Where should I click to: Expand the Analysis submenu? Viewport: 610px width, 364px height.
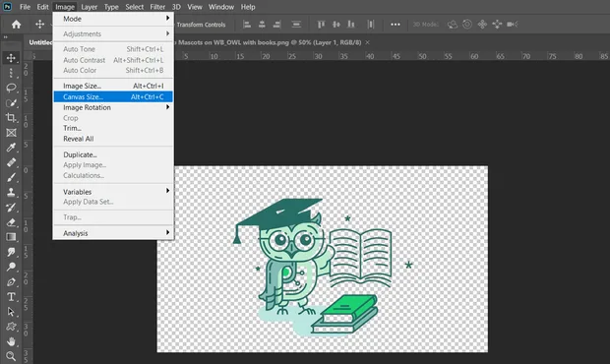pyautogui.click(x=113, y=233)
